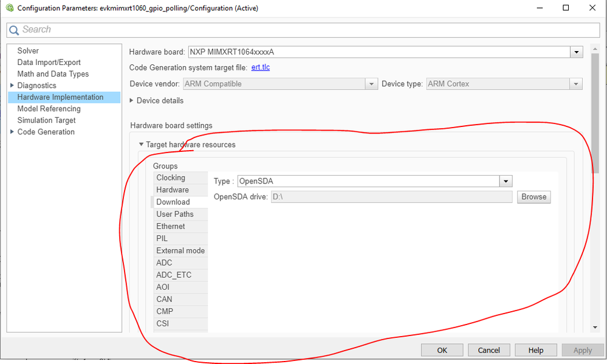Screen dimensions: 607x364
Task: Open the ert.tlc target file link
Action: (x=261, y=67)
